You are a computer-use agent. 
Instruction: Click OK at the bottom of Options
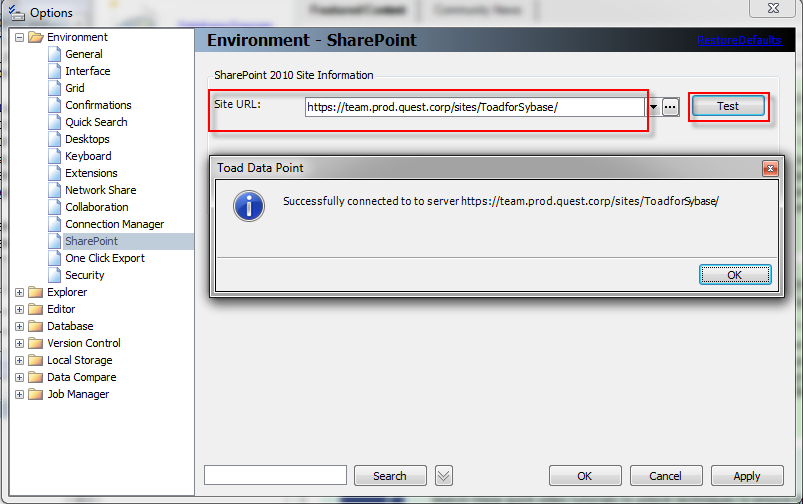pyautogui.click(x=585, y=476)
